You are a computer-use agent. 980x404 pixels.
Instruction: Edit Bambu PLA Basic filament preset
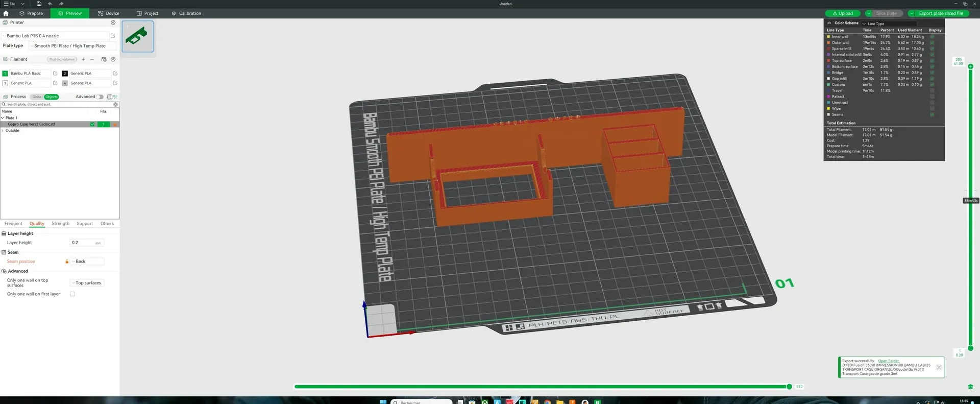coord(55,74)
